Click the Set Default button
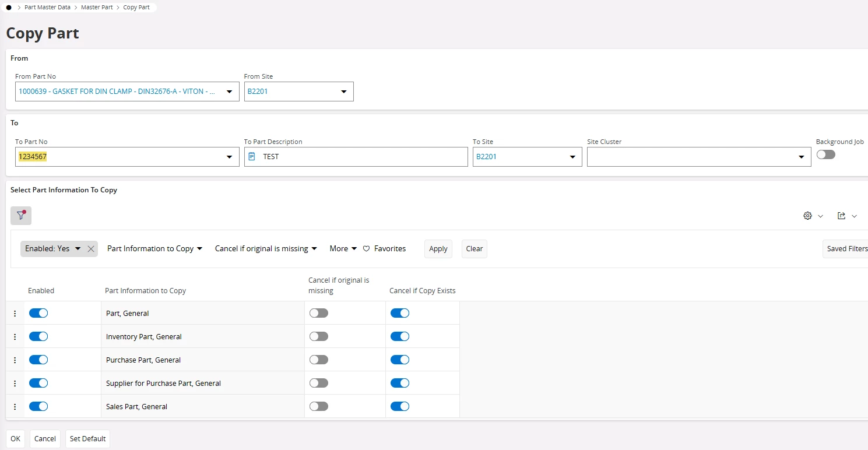This screenshot has height=450, width=868. 87,439
